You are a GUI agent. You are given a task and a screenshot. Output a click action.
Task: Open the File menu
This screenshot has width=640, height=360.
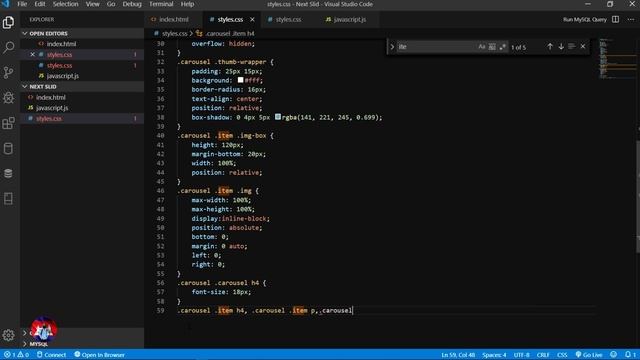pos(22,4)
